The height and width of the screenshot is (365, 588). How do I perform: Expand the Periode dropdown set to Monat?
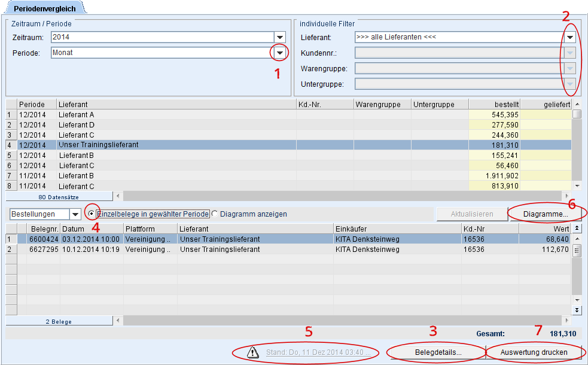[x=279, y=53]
